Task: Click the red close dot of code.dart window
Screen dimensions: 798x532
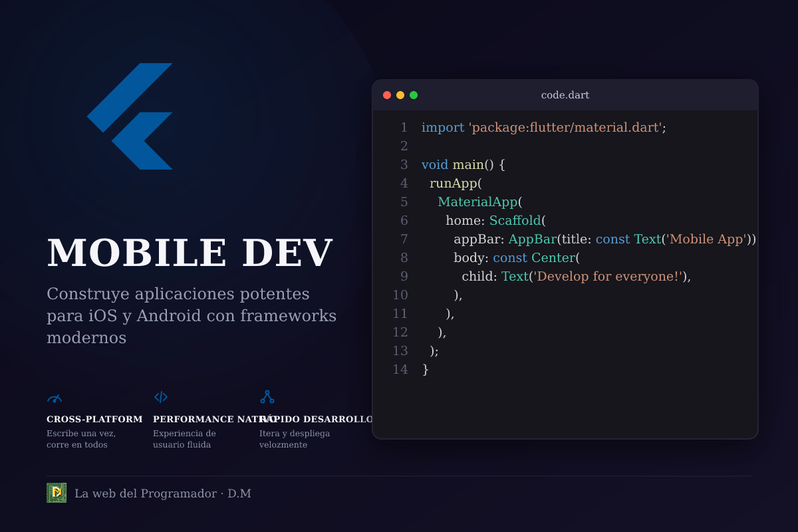Action: coord(387,95)
